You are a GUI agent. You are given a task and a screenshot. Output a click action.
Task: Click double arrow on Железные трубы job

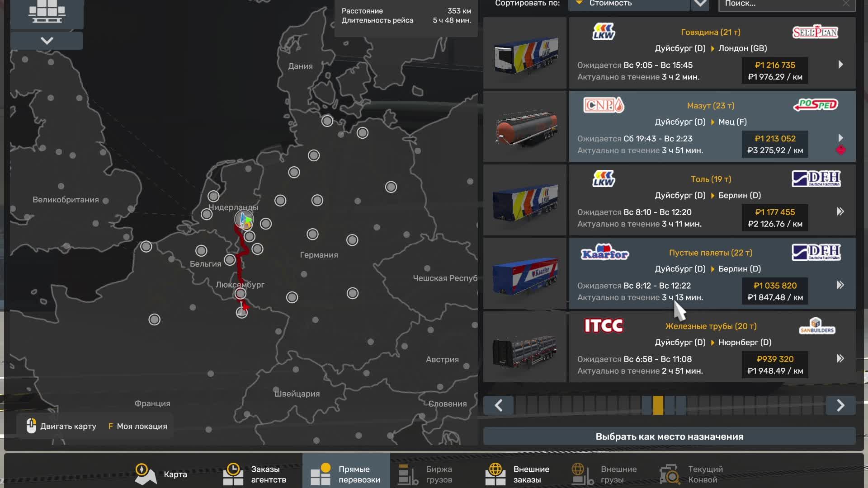(x=840, y=359)
